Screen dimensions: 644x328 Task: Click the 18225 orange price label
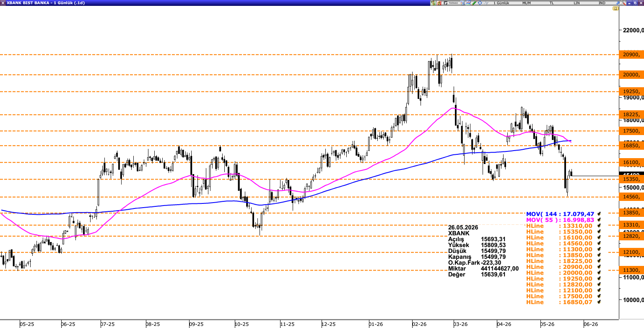(631, 115)
